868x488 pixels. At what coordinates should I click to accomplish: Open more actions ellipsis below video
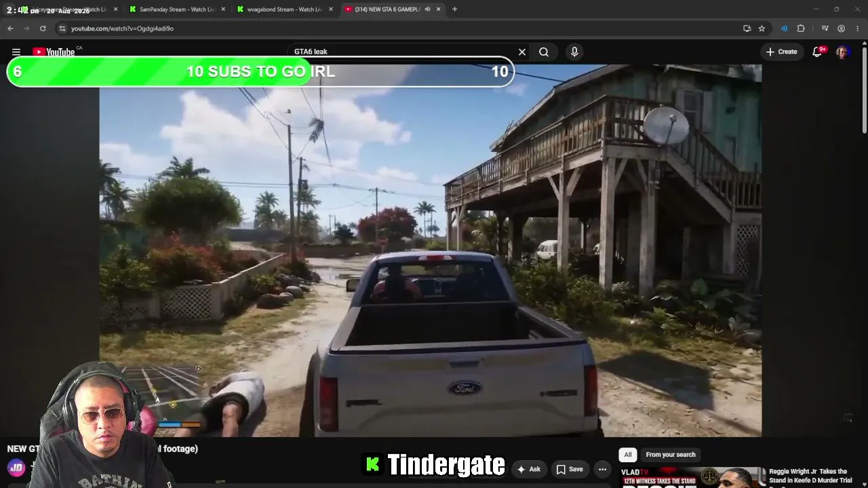(x=602, y=469)
